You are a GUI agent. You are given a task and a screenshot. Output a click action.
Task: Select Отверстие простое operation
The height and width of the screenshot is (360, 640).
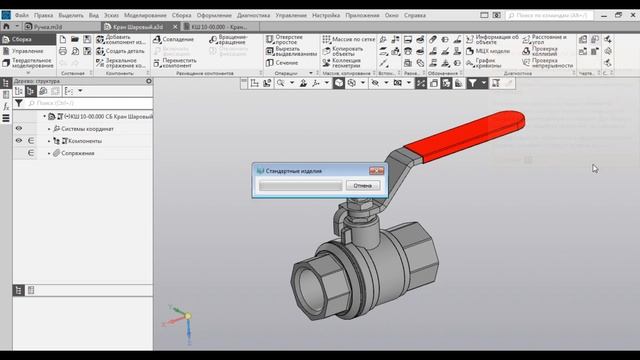tap(284, 40)
